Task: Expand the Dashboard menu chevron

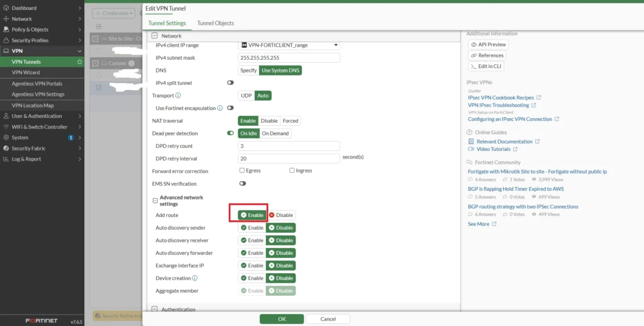Action: click(79, 8)
